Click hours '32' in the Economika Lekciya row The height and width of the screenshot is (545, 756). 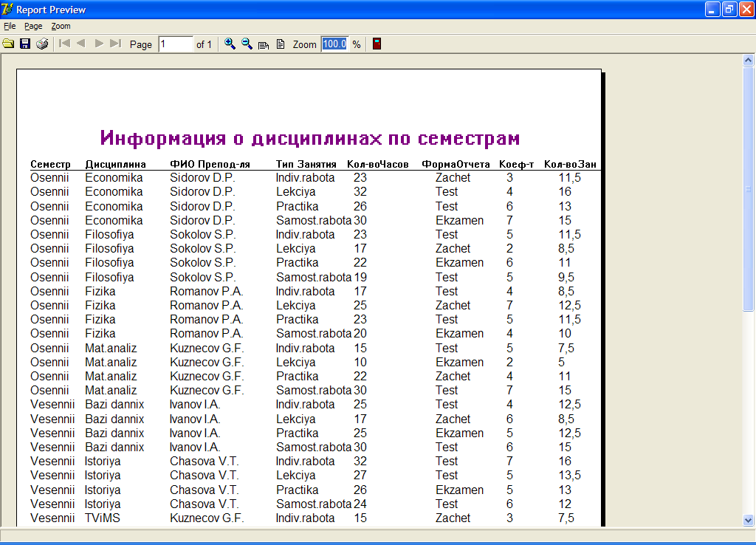coord(360,191)
